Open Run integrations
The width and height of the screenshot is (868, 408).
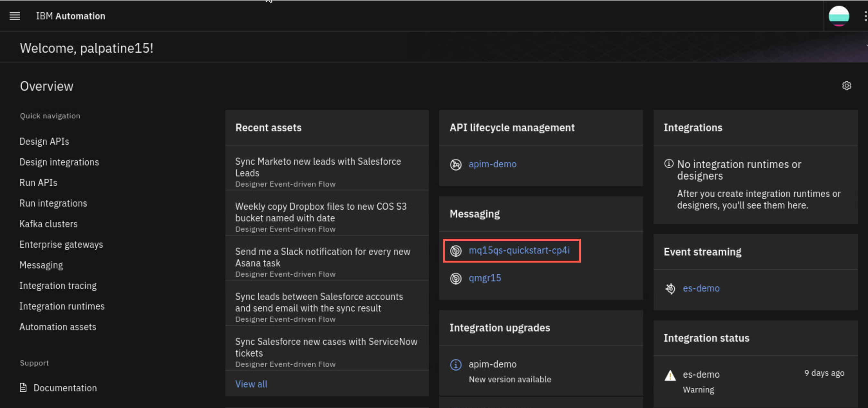(53, 203)
